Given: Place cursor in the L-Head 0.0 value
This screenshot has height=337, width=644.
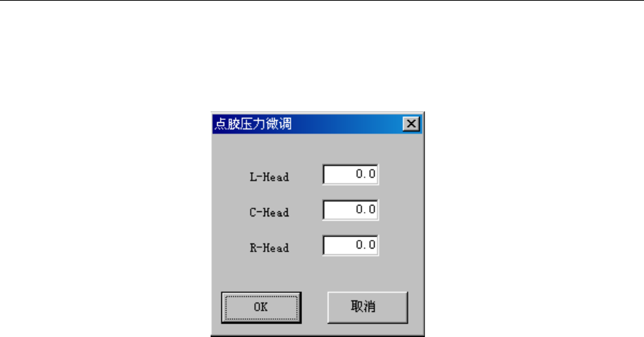Looking at the screenshot, I should coord(366,174).
